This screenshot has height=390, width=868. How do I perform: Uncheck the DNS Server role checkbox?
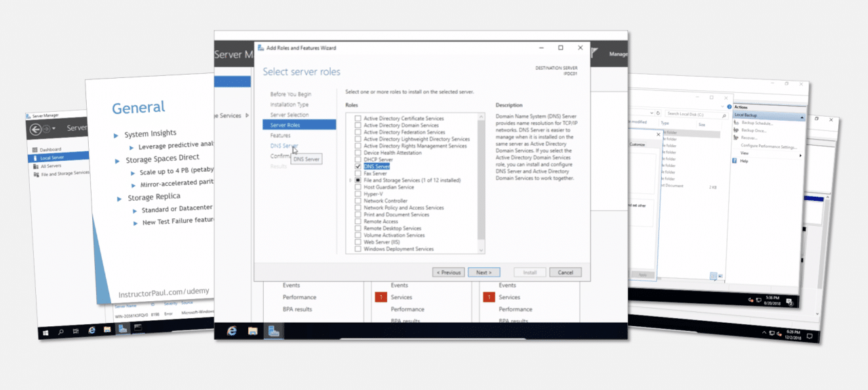click(358, 166)
